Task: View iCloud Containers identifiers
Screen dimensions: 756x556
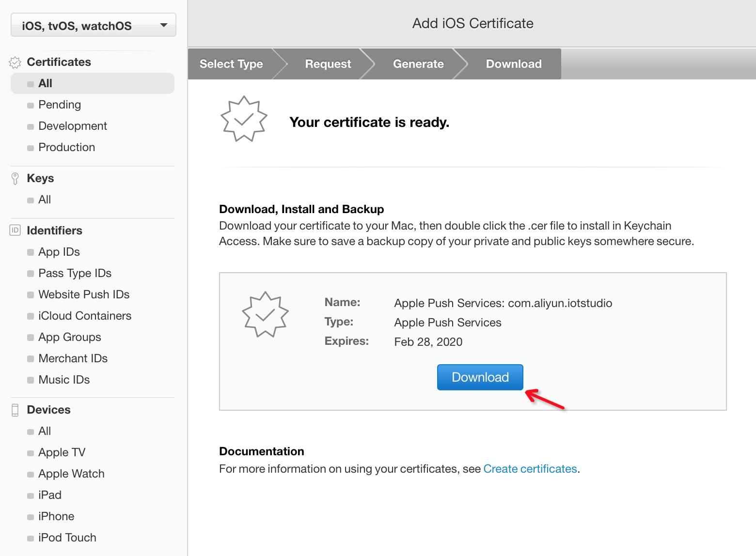Action: tap(85, 316)
